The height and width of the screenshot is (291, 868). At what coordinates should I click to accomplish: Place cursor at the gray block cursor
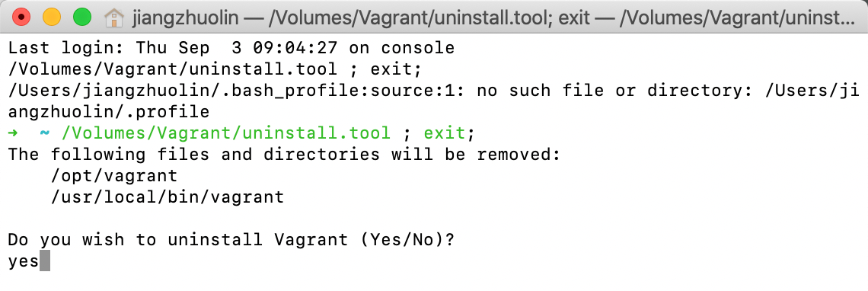pyautogui.click(x=45, y=261)
